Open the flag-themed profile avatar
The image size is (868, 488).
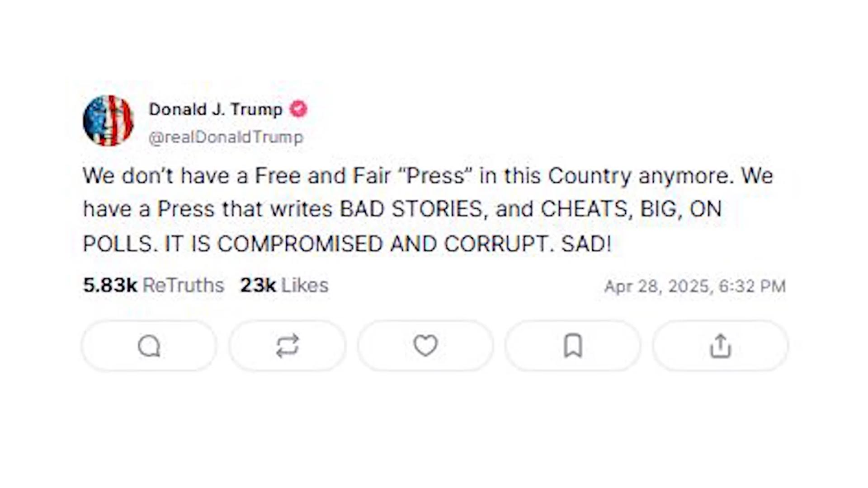108,121
